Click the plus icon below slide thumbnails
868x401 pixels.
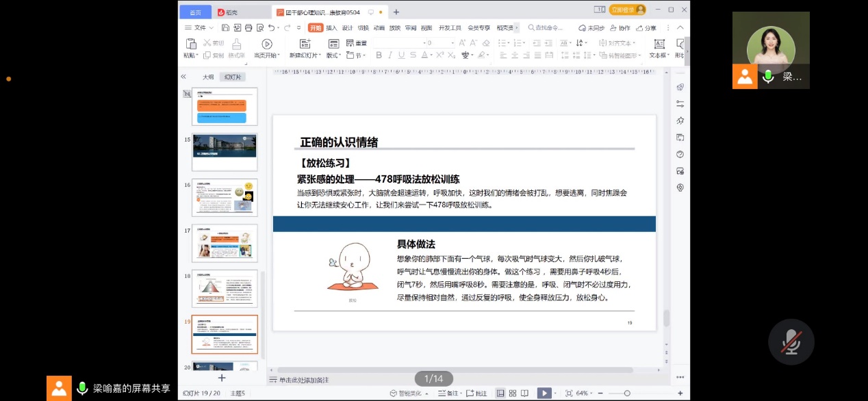point(221,378)
